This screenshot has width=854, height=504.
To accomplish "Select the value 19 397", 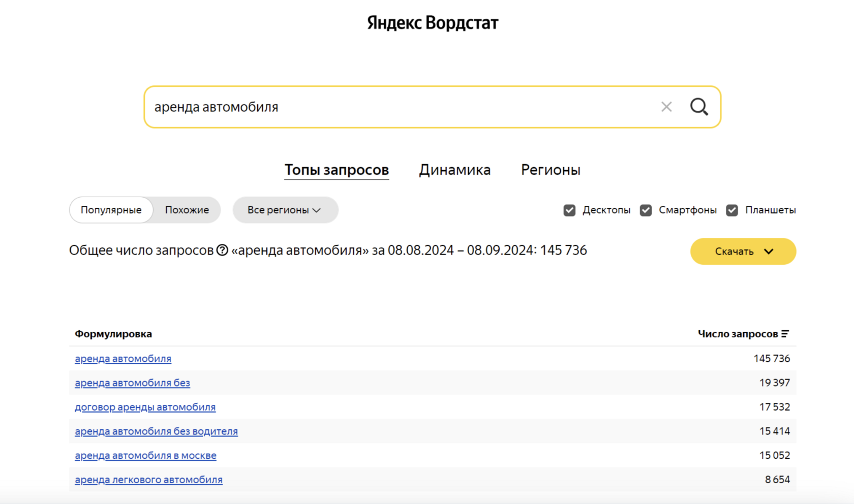I will coord(775,383).
